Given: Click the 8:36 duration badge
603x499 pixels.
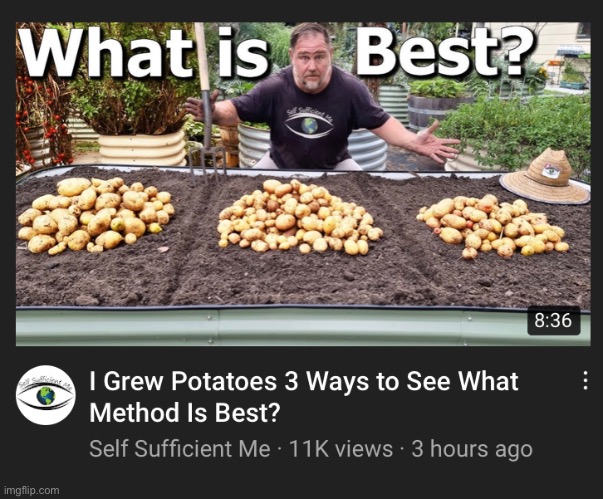Looking at the screenshot, I should pyautogui.click(x=553, y=320).
